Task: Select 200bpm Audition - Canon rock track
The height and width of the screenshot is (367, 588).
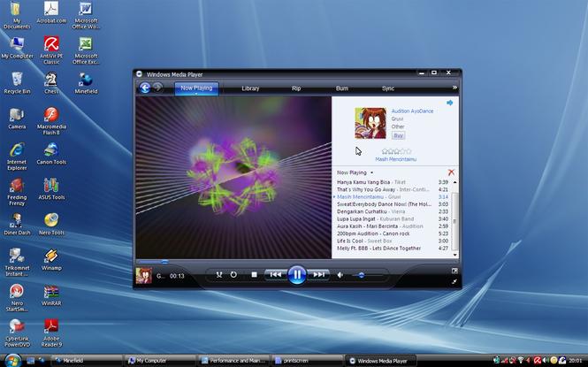Action: (x=393, y=233)
